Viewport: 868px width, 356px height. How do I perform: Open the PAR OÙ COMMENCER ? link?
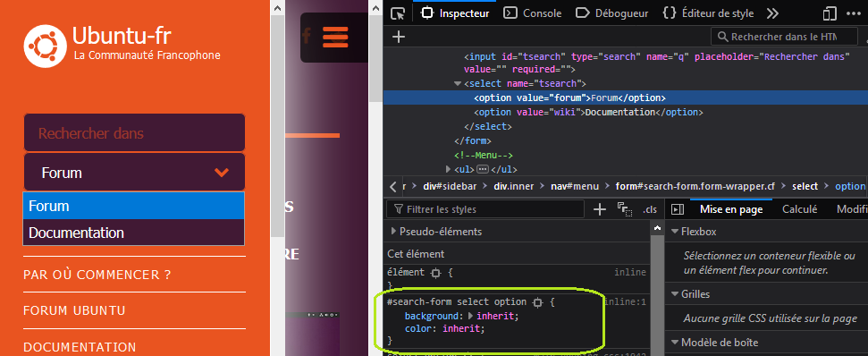[x=97, y=275]
